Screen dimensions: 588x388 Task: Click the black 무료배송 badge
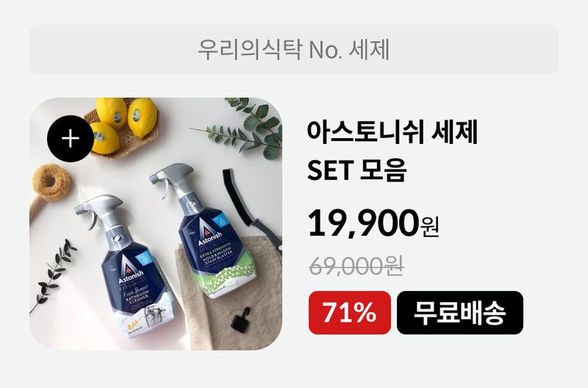click(x=460, y=312)
